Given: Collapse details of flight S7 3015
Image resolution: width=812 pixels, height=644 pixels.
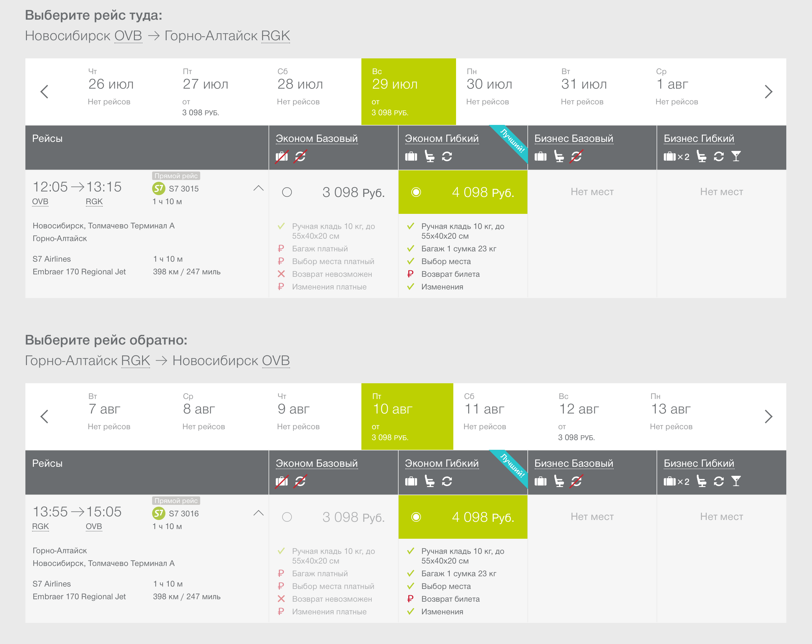Looking at the screenshot, I should (x=258, y=188).
